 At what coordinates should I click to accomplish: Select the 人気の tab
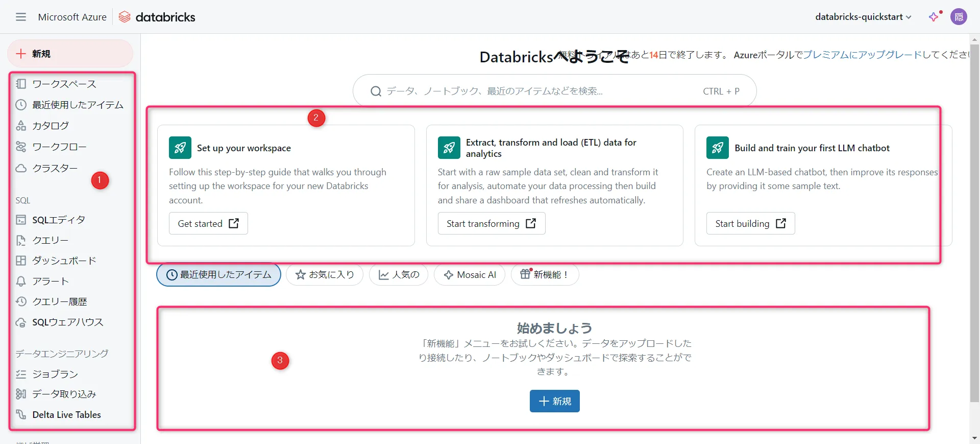coord(399,274)
